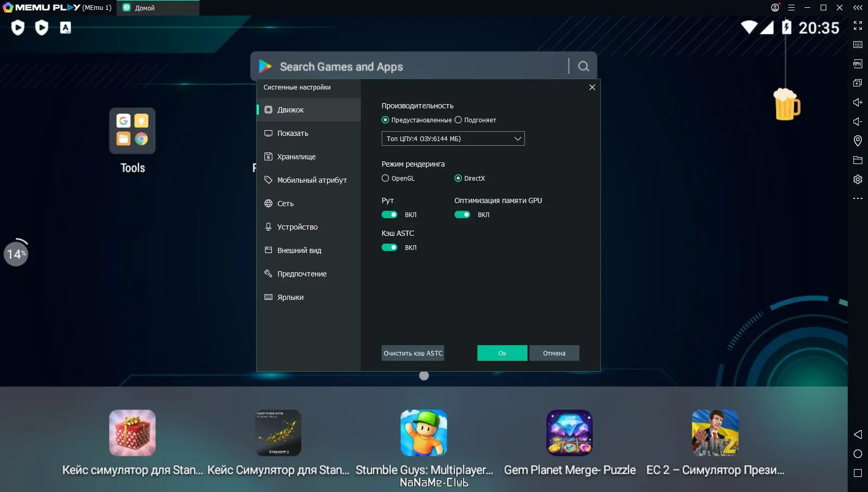Open the Хранилище settings tab
The height and width of the screenshot is (492, 868).
(309, 157)
